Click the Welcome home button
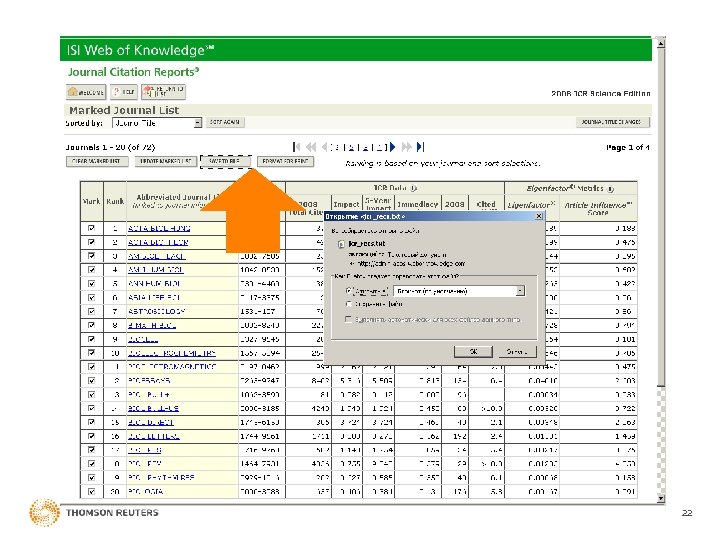Viewport: 720px width, 540px height. (x=86, y=92)
